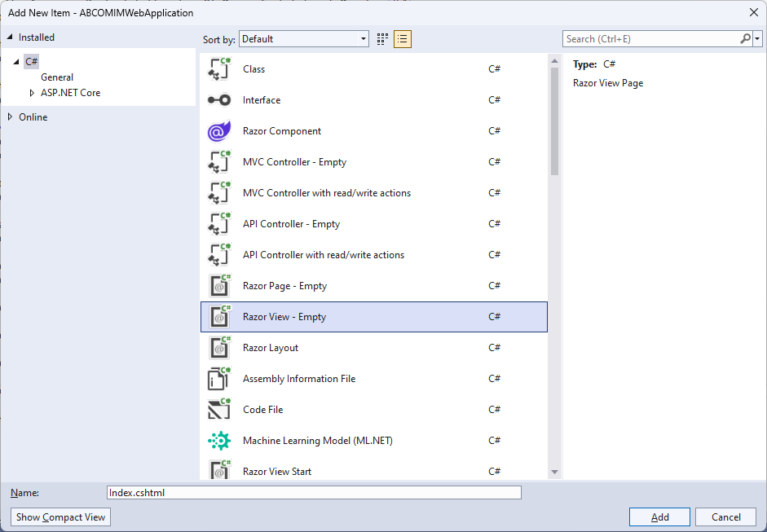Open the Sort by dropdown
The width and height of the screenshot is (767, 532).
[x=304, y=39]
